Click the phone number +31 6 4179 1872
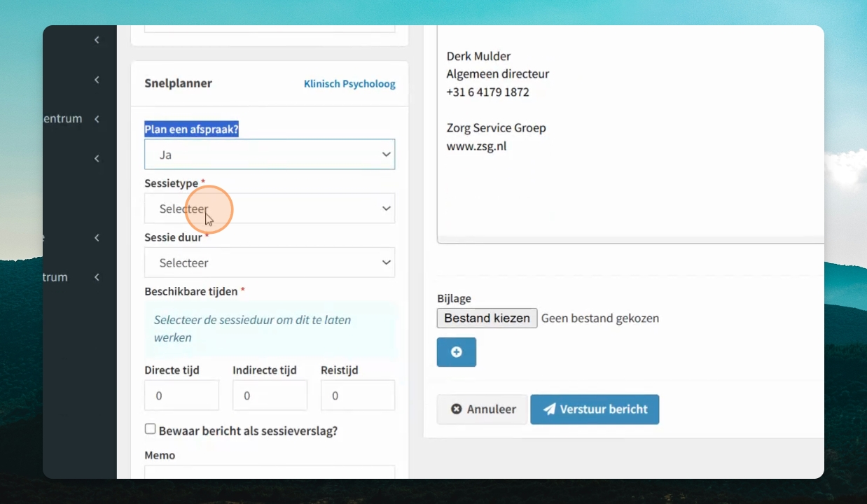This screenshot has width=867, height=504. tap(487, 92)
